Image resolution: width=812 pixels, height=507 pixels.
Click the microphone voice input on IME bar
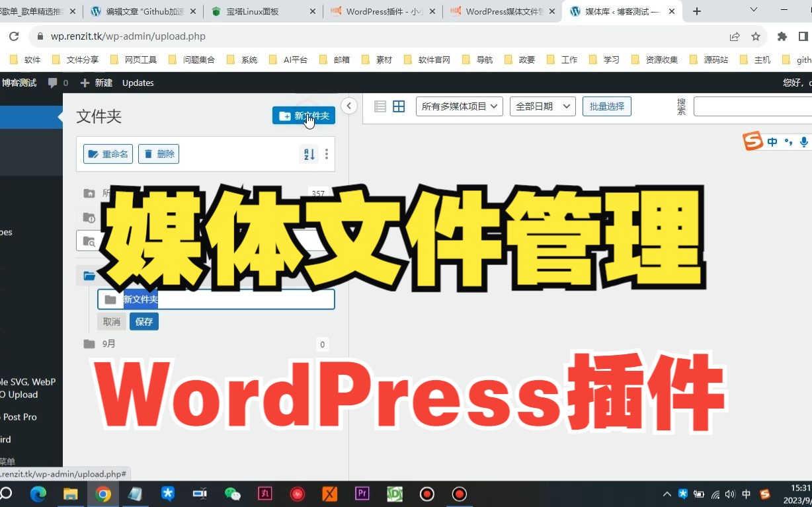tap(804, 142)
